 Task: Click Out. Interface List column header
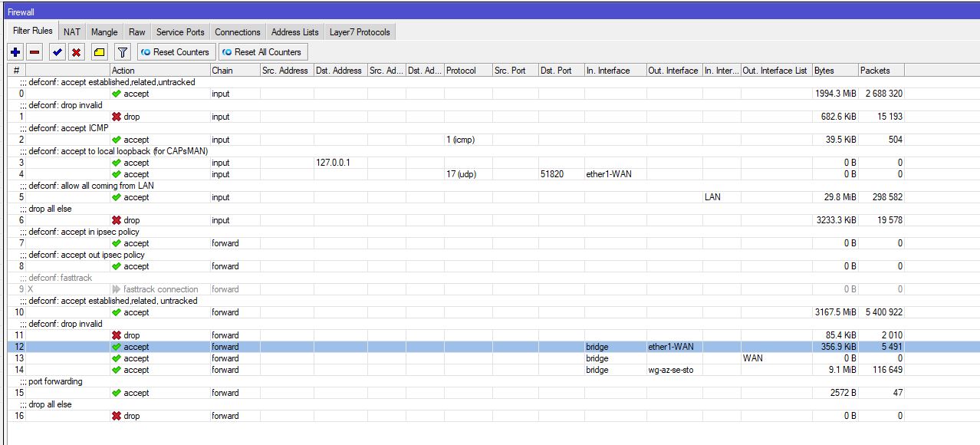[776, 71]
